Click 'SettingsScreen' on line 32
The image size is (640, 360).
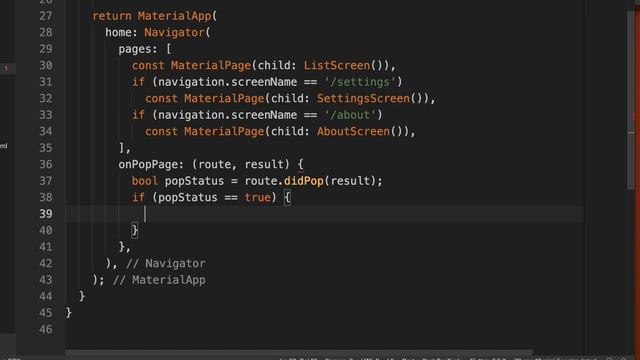click(363, 98)
